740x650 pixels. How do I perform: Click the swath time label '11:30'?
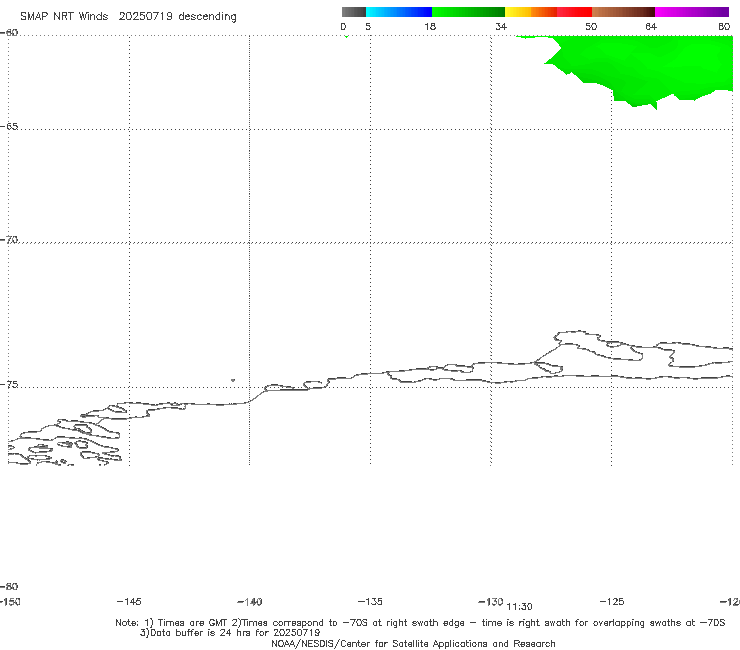coord(519,607)
